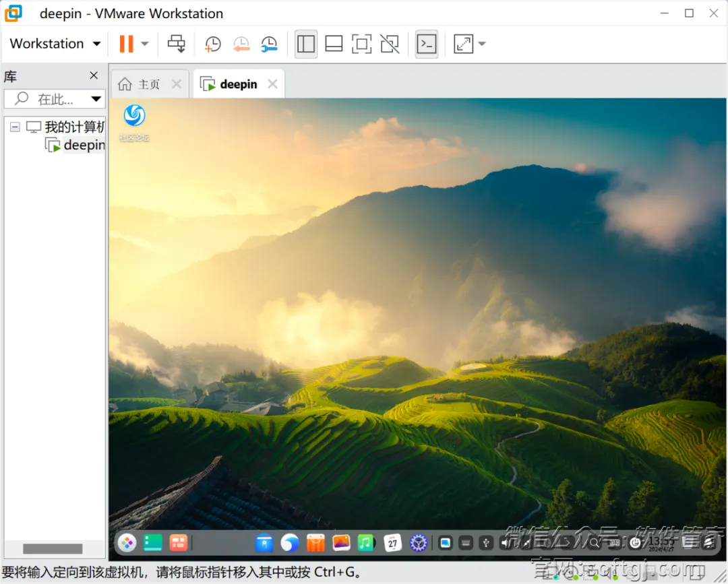Viewport: 728px width, 584px height.
Task: Take a snapshot of the virtual machine
Action: click(212, 44)
